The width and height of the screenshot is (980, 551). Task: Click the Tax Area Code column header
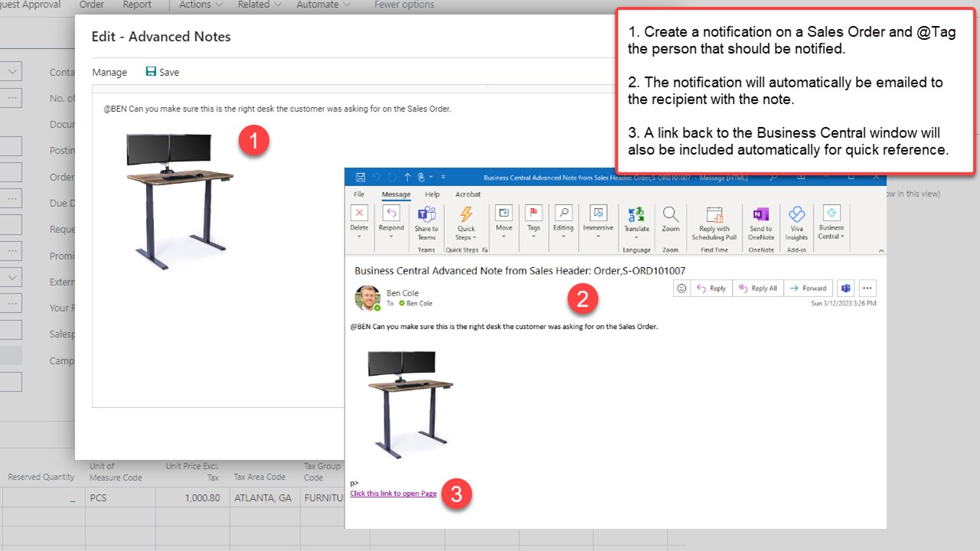[x=260, y=477]
